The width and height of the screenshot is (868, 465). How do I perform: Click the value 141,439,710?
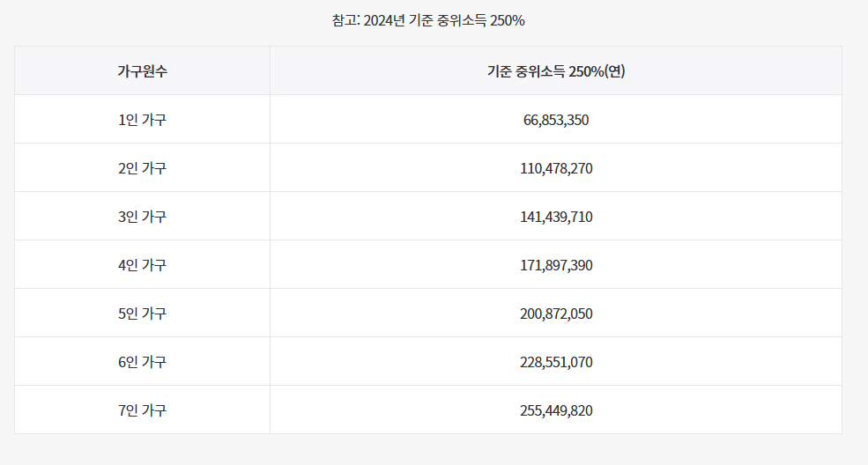click(556, 217)
